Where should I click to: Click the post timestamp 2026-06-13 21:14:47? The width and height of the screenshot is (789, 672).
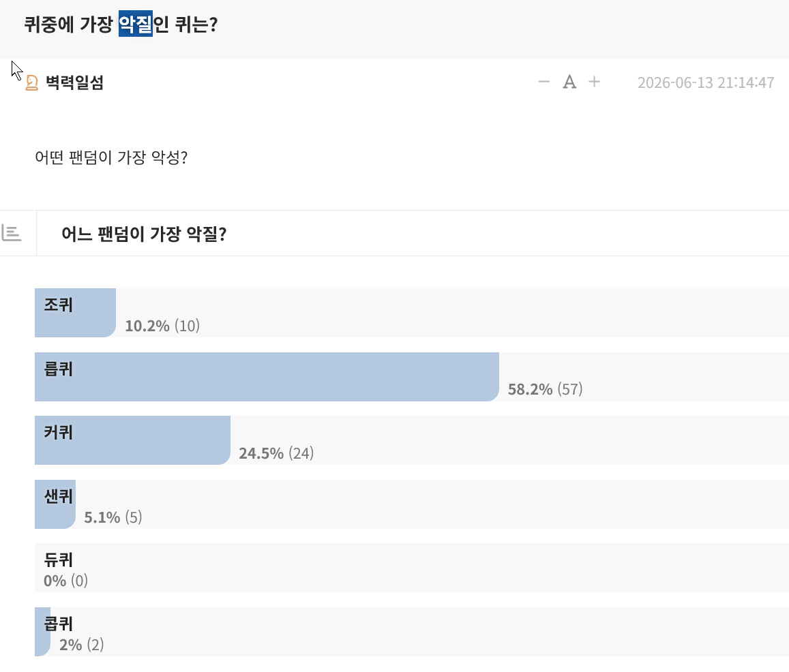(706, 82)
